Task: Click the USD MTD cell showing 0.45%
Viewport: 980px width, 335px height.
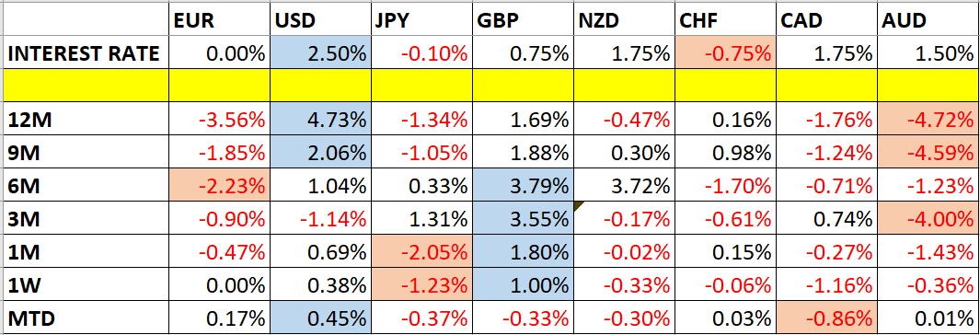Action: pyautogui.click(x=321, y=319)
